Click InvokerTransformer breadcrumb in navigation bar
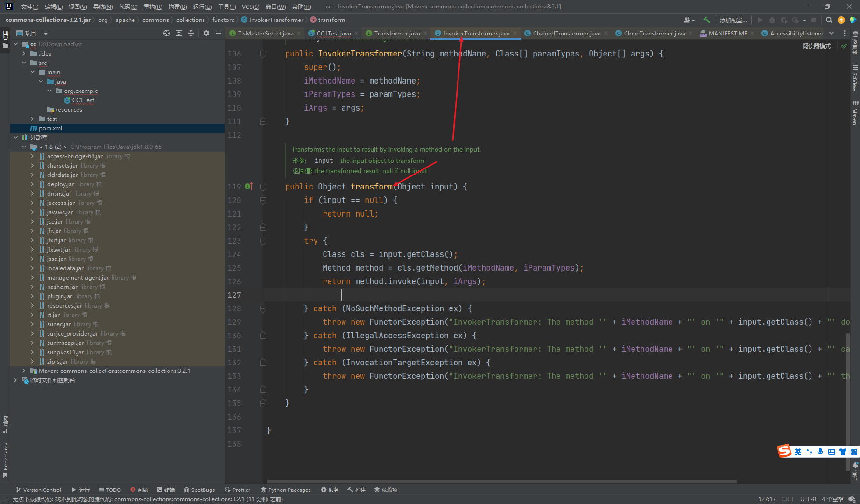The image size is (860, 504). pyautogui.click(x=272, y=20)
